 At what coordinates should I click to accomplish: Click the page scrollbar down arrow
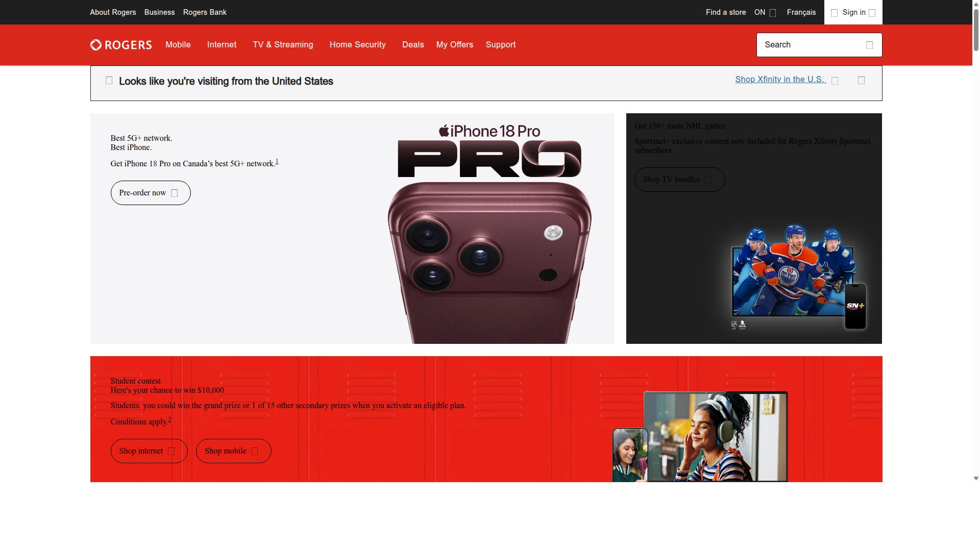pos(976,479)
